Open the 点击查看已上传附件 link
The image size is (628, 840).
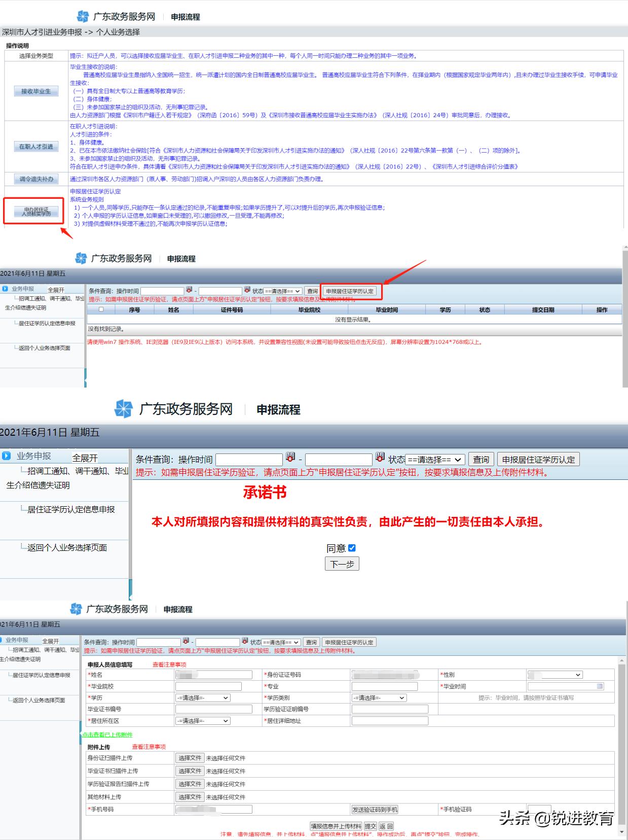107,734
